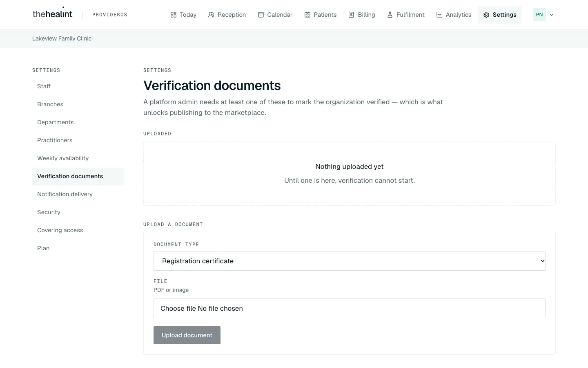Select Staff in settings sidebar
The image size is (588, 368).
tap(78, 86)
